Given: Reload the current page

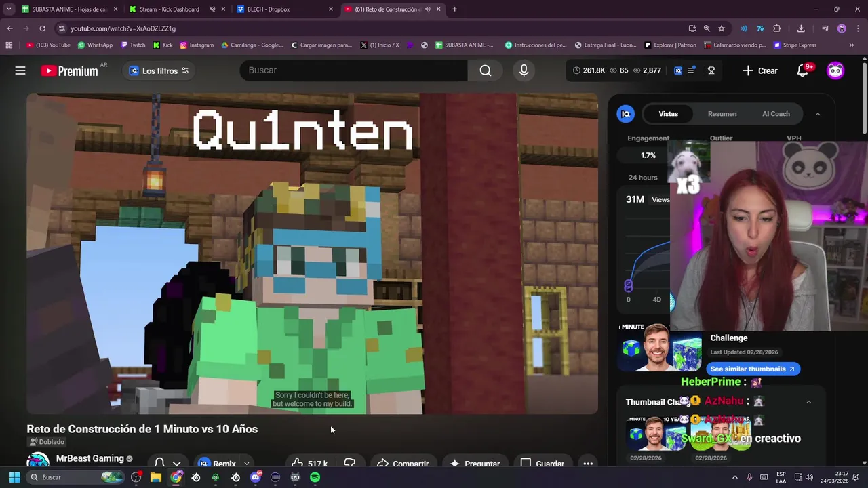Looking at the screenshot, I should [x=42, y=28].
